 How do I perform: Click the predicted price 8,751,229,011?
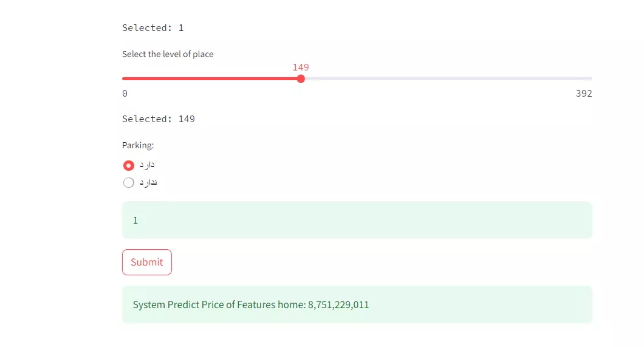[x=338, y=304]
